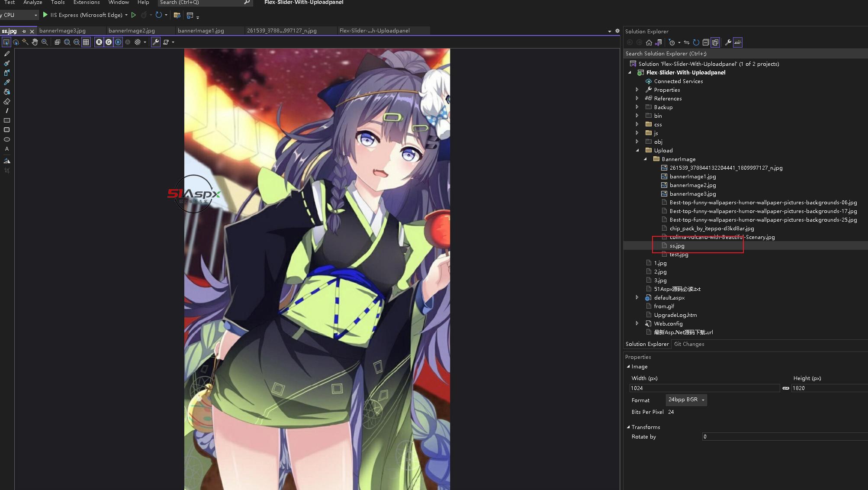Screen dimensions: 868x490
Task: Select the irregular lasso selection tool
Action: click(16, 42)
